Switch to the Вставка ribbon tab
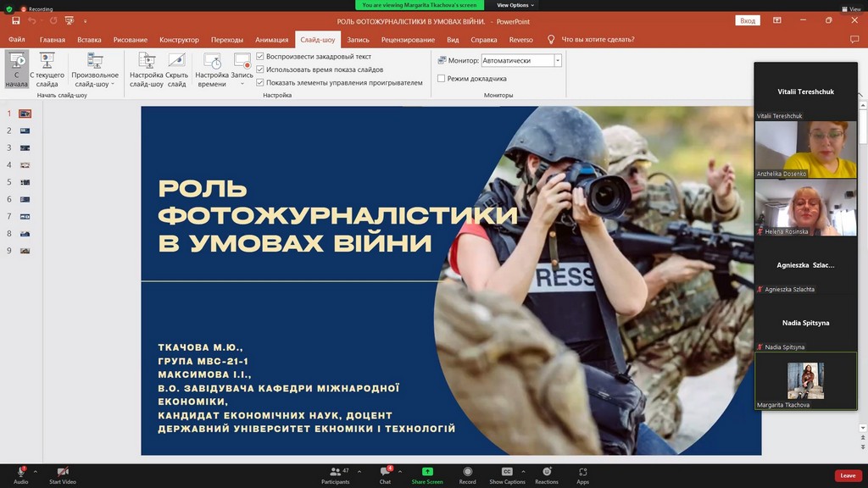 pyautogui.click(x=89, y=40)
